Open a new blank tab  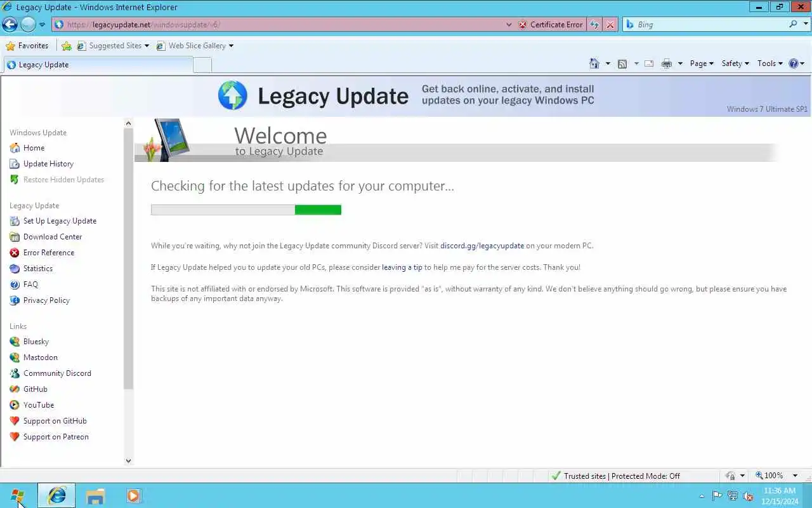click(x=202, y=65)
